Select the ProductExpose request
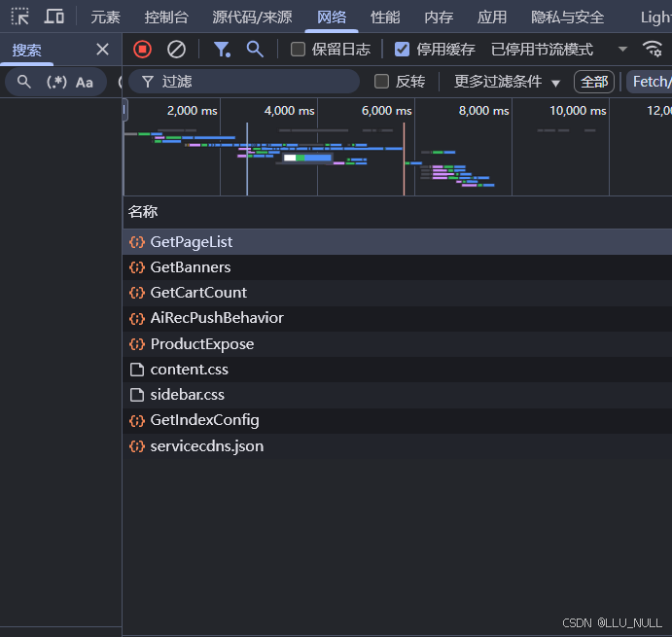The width and height of the screenshot is (672, 637). point(398,344)
